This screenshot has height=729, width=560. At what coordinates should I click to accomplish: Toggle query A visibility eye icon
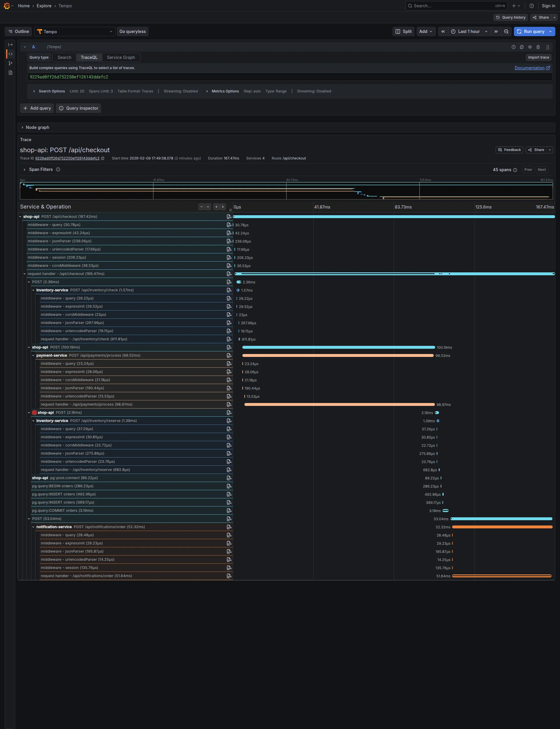(530, 47)
